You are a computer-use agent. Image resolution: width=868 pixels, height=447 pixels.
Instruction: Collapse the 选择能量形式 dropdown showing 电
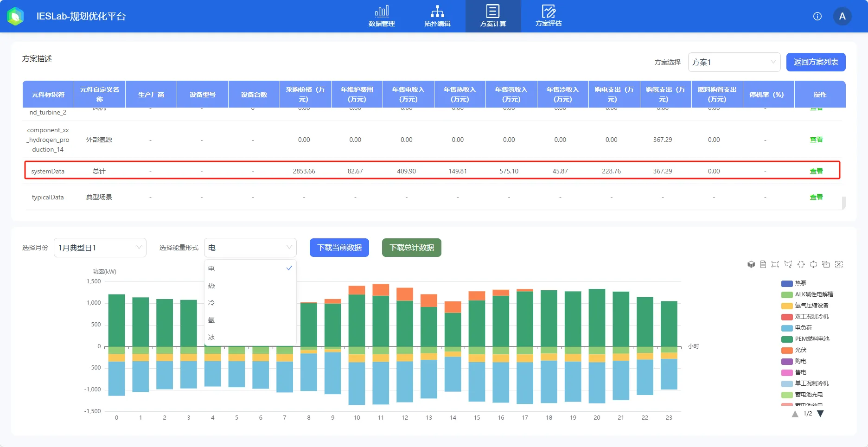click(250, 248)
